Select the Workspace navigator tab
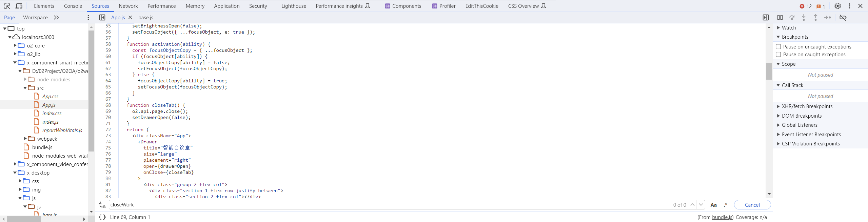Viewport: 868px width, 222px height. [35, 18]
